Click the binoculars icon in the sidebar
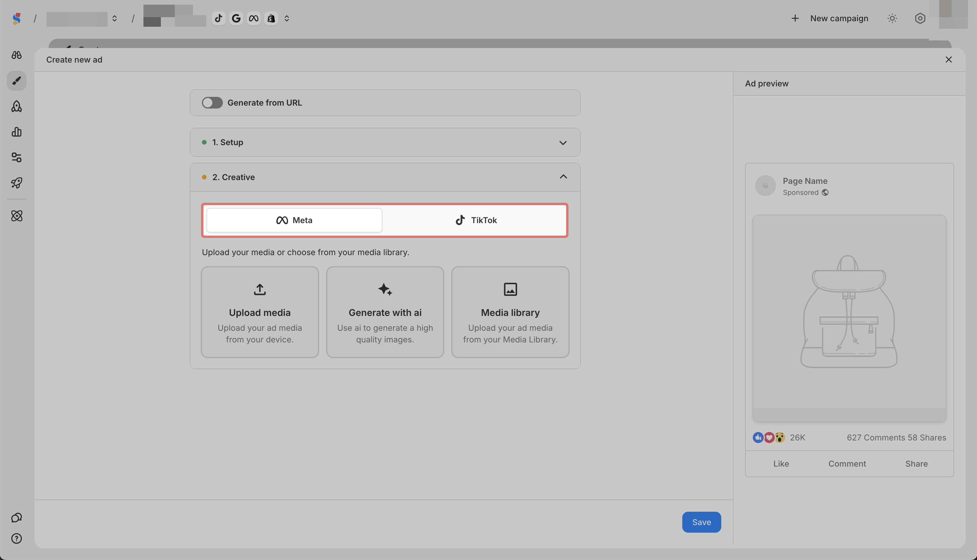Viewport: 977px width, 560px height. point(17,55)
